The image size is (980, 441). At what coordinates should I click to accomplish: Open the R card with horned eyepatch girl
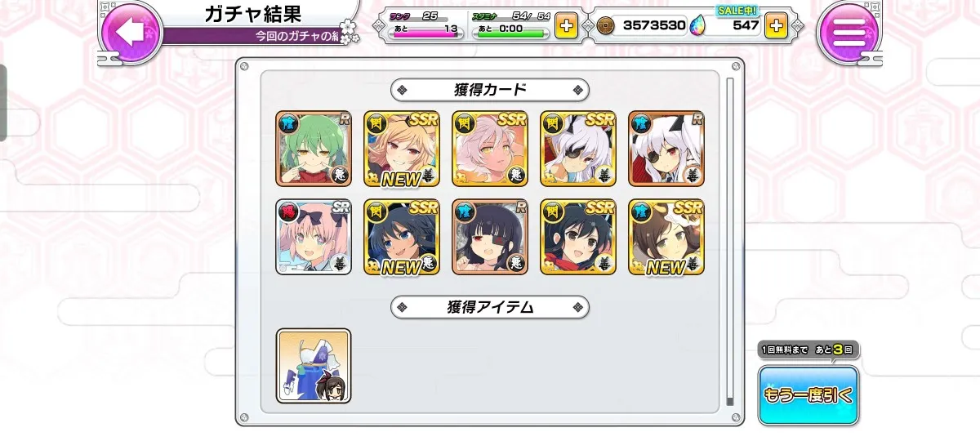(x=666, y=149)
